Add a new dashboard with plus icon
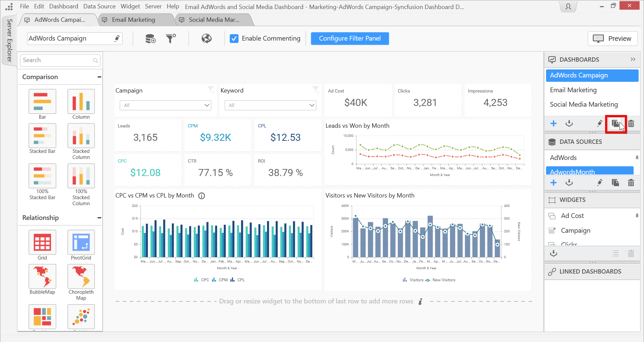This screenshot has height=342, width=644. [x=553, y=124]
